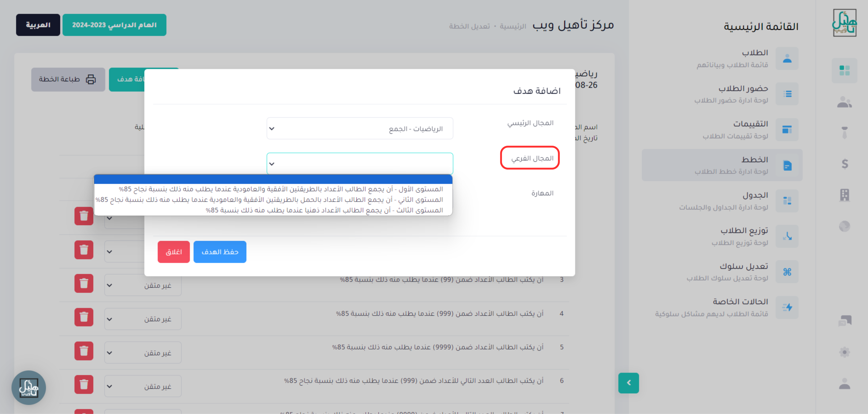
Task: Select the blank highlighted option in list
Action: click(x=273, y=179)
